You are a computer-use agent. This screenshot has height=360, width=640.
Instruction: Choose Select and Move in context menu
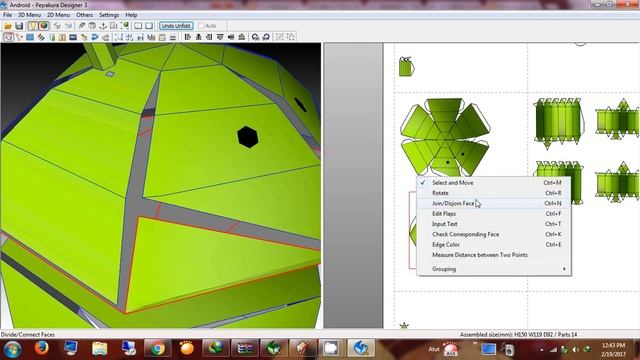click(493, 183)
